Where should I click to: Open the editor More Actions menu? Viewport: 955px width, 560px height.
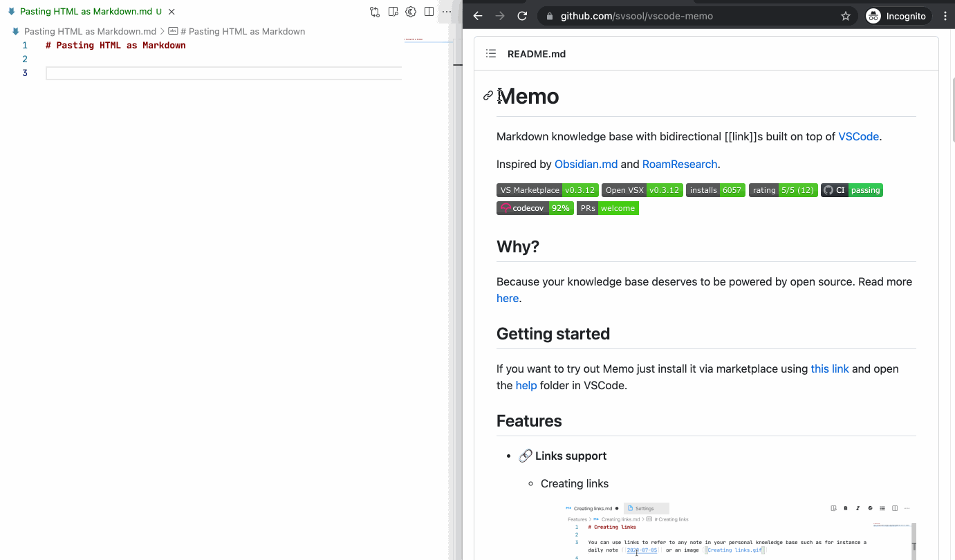pyautogui.click(x=447, y=12)
